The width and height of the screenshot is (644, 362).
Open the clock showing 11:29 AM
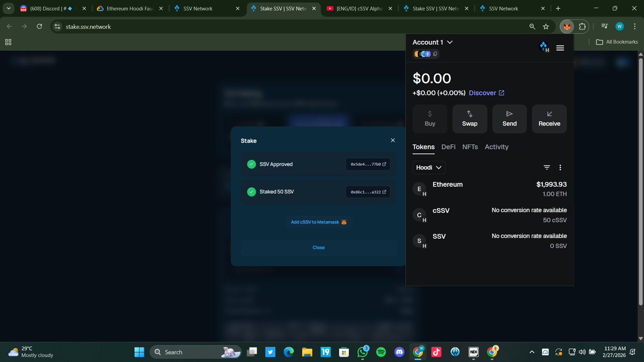(x=614, y=352)
